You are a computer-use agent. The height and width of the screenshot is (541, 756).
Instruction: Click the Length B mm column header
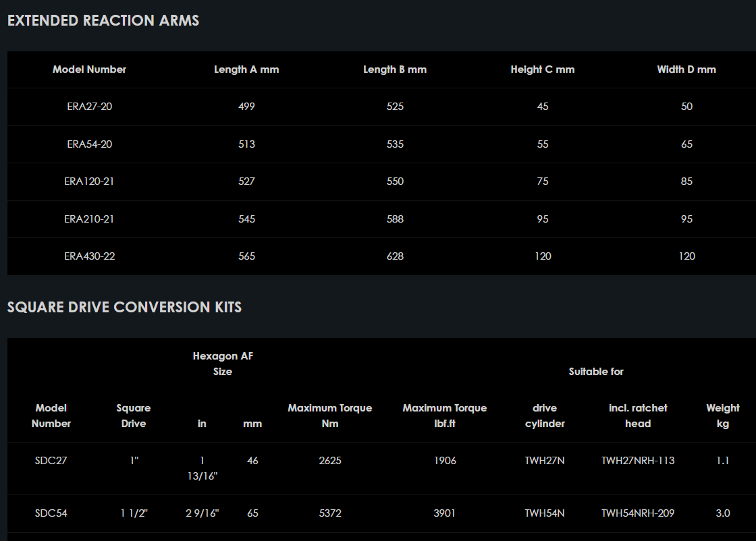point(395,69)
